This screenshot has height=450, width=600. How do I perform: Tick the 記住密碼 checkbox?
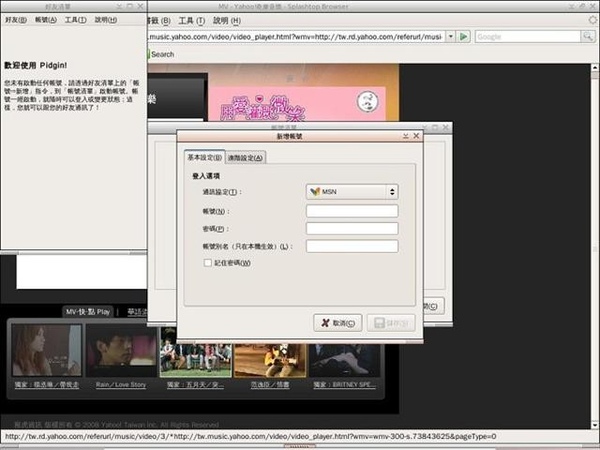pos(207,263)
